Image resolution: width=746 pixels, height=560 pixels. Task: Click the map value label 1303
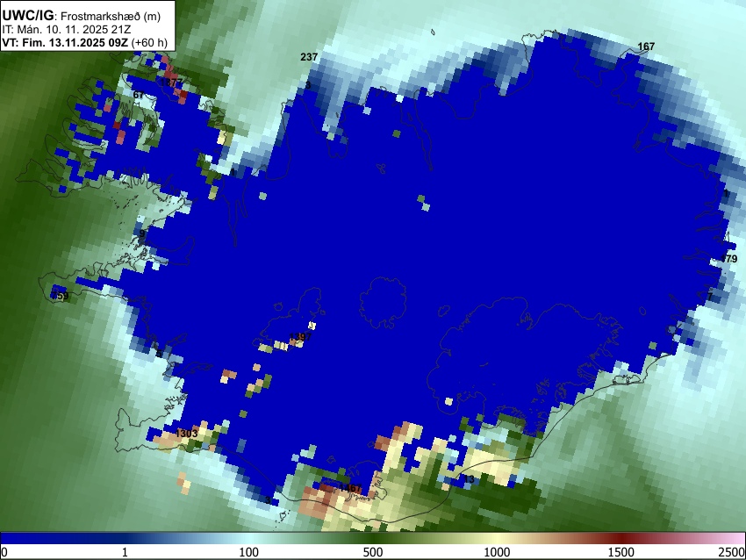click(x=186, y=434)
